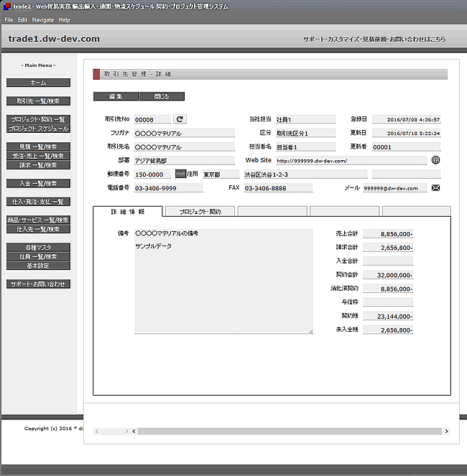
Task: Open 各種マスタ
Action: (38, 247)
